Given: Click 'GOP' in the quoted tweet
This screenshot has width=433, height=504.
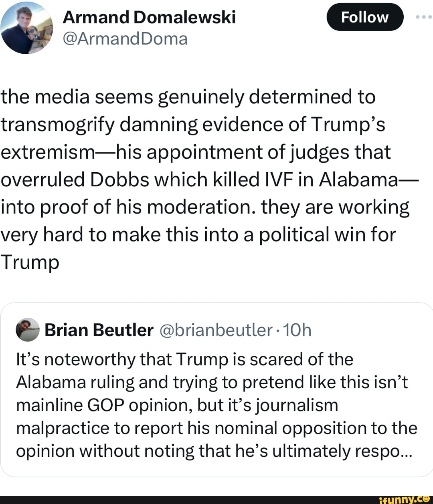Looking at the screenshot, I should click(106, 405).
